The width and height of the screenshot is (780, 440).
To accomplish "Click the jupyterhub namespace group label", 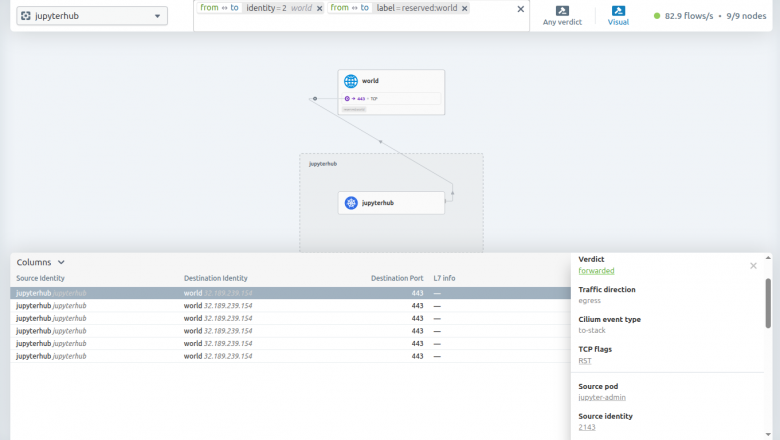I will pyautogui.click(x=323, y=164).
